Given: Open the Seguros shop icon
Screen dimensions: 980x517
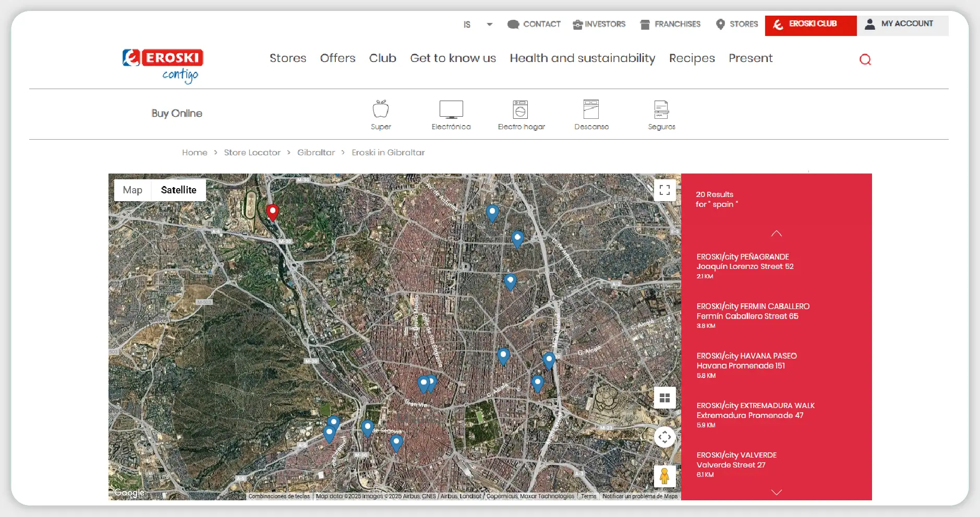Looking at the screenshot, I should [x=661, y=115].
